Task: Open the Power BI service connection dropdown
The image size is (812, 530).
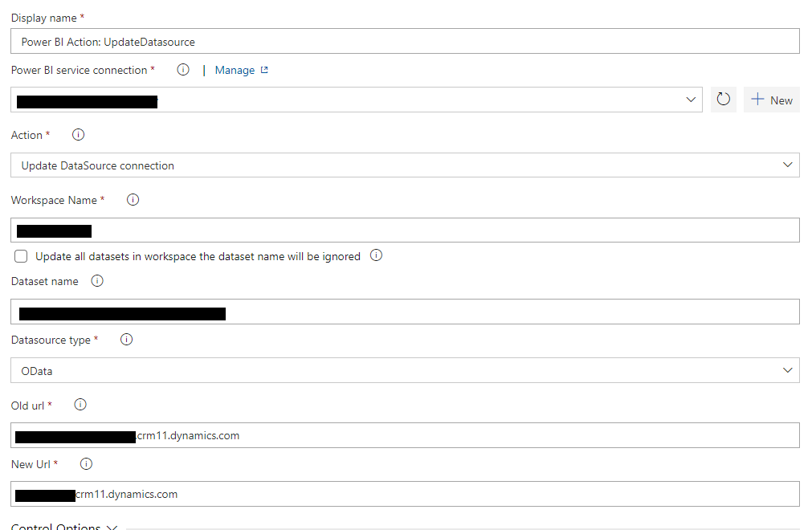Action: [357, 100]
